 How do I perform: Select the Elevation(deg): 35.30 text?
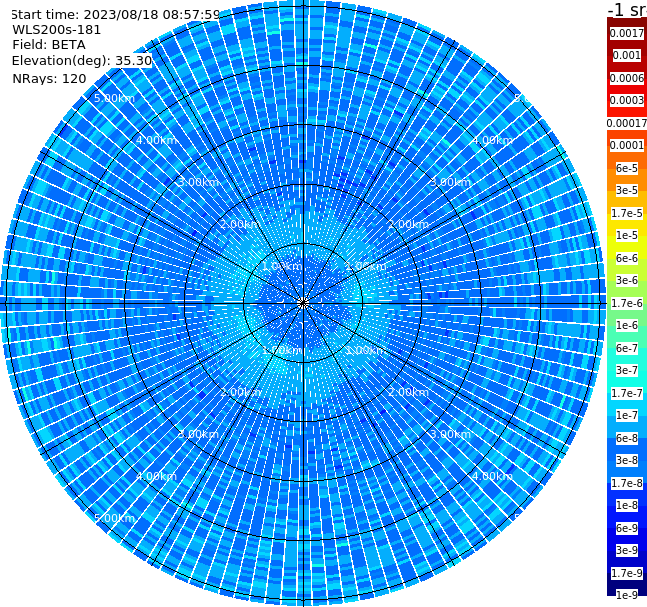coord(82,61)
